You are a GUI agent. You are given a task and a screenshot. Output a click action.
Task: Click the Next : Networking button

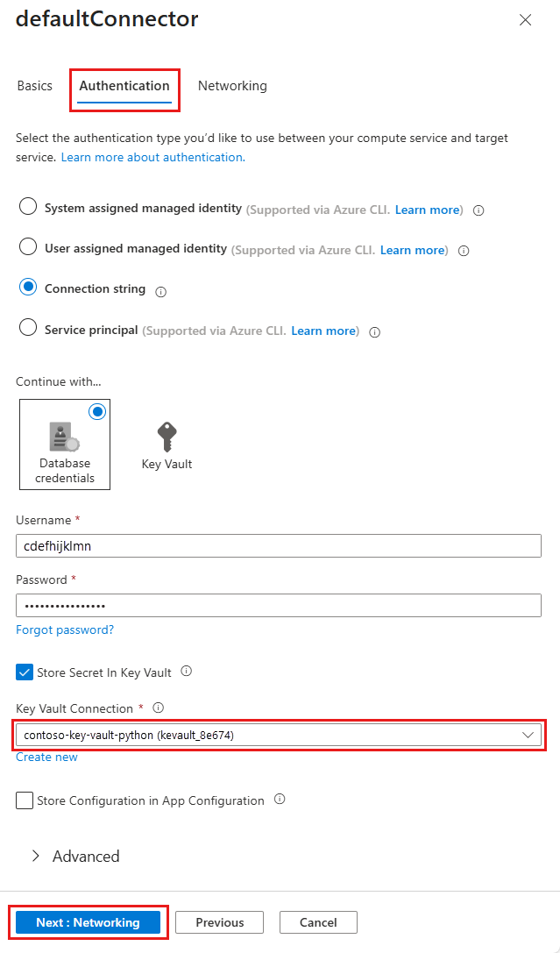click(88, 922)
